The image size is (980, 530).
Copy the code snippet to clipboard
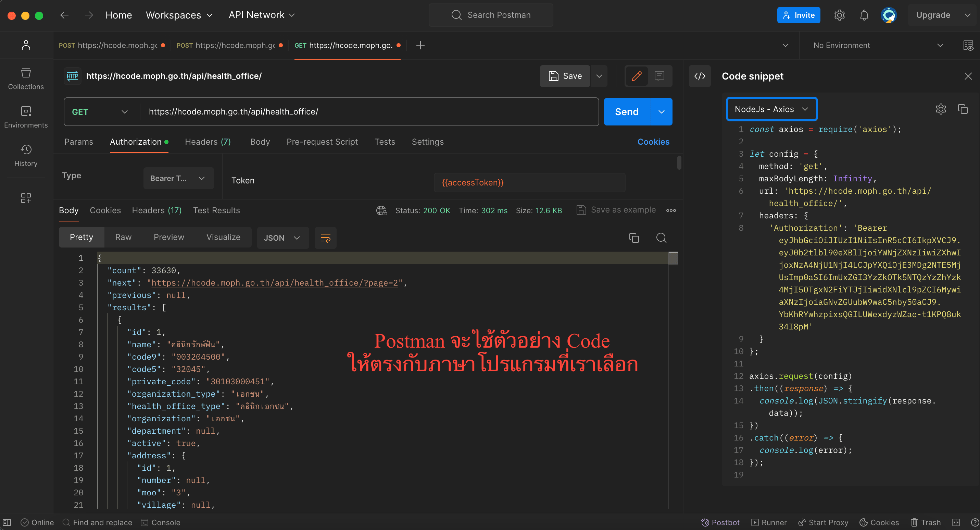click(963, 109)
